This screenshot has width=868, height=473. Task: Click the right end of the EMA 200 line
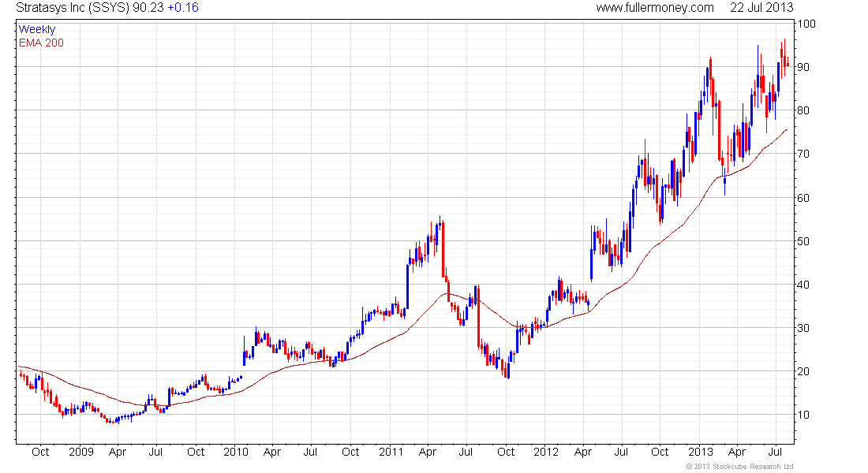787,130
